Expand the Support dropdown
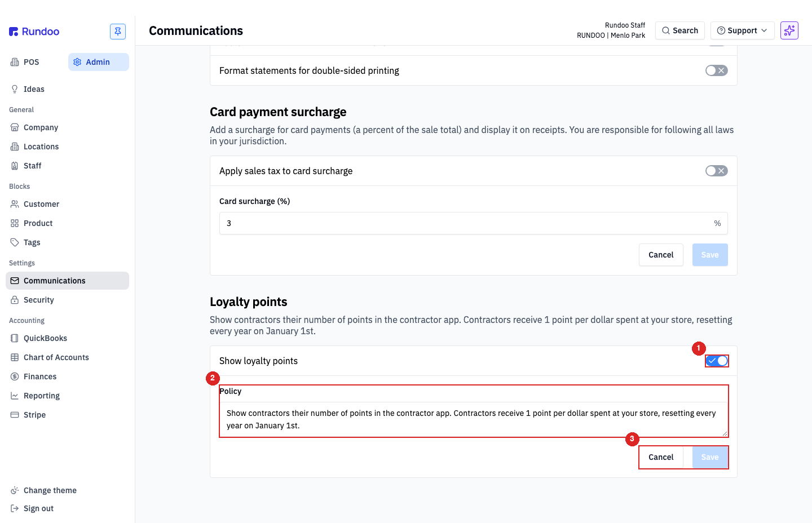 click(x=743, y=30)
